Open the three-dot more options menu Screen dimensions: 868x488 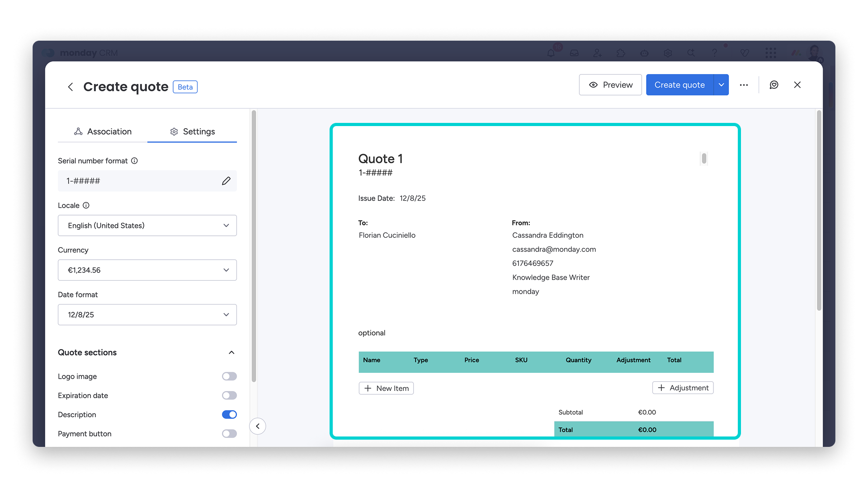tap(744, 85)
